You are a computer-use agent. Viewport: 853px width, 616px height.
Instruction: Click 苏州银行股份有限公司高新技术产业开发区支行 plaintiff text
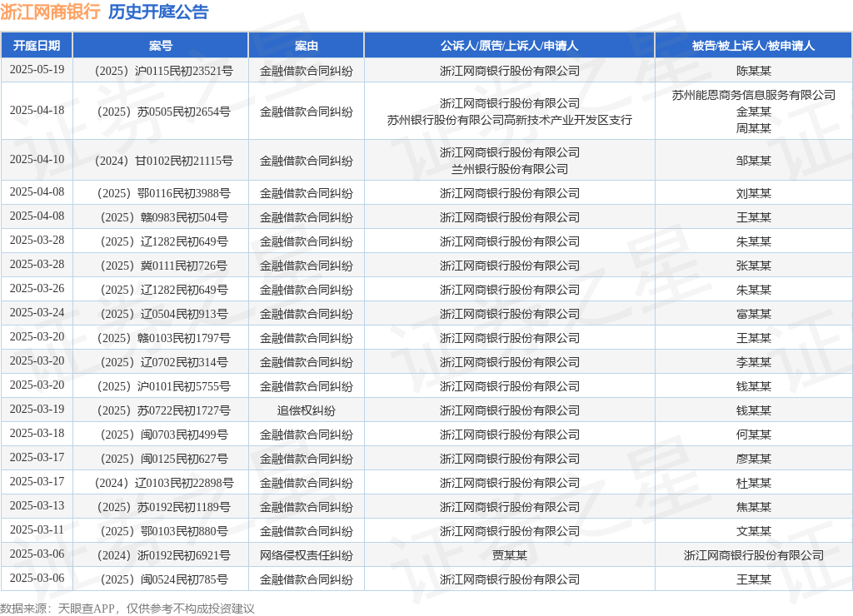tap(509, 120)
